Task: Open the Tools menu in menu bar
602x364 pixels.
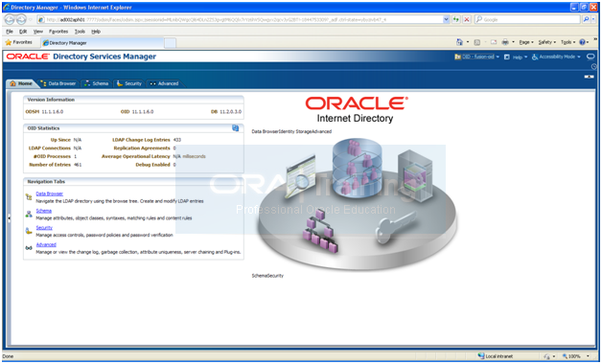Action: [80, 32]
